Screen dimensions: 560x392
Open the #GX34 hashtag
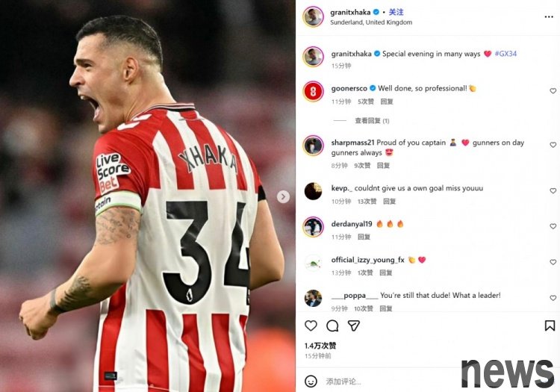[505, 54]
